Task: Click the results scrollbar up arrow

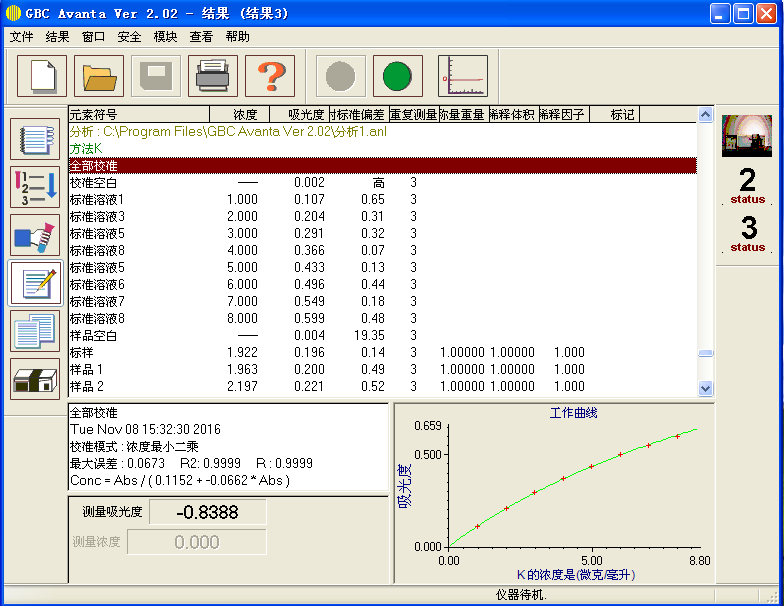Action: 706,114
